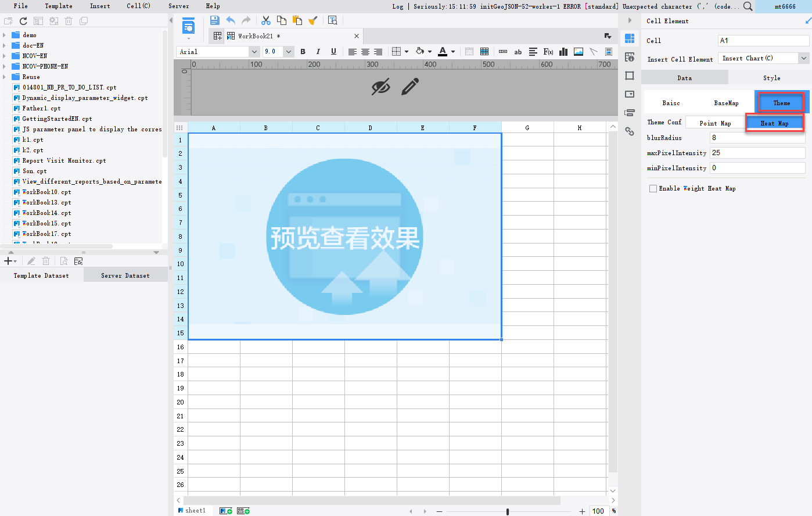The height and width of the screenshot is (516, 812).
Task: Switch to the Server Dataset tab
Action: click(x=125, y=275)
